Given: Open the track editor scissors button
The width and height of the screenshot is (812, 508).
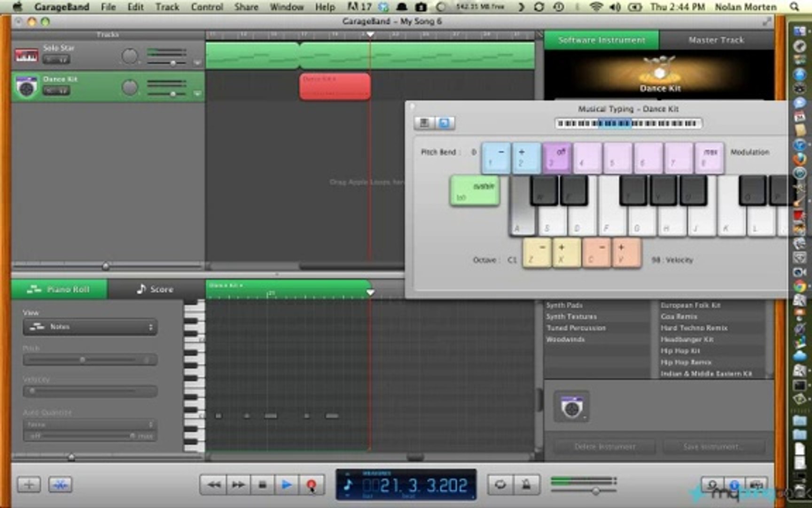Looking at the screenshot, I should (60, 484).
